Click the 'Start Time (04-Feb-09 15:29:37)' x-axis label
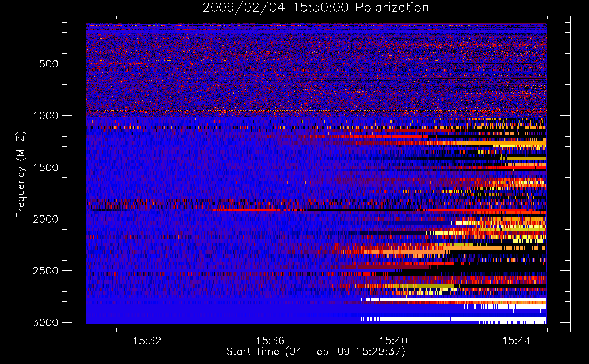Image resolution: width=589 pixels, height=364 pixels. (316, 352)
